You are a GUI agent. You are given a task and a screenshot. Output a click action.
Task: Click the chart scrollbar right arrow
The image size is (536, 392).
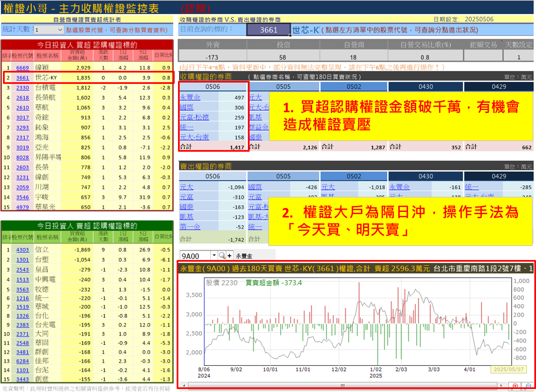(501, 385)
